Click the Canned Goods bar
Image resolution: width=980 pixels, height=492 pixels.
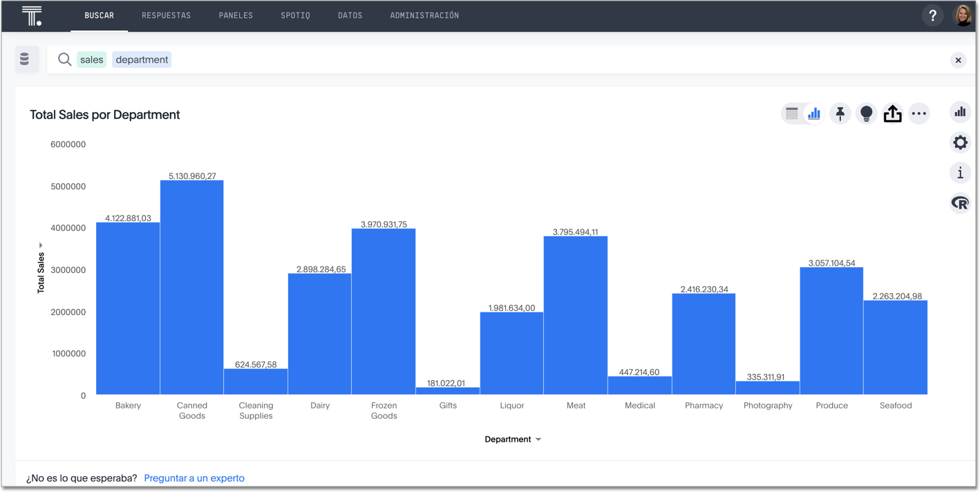point(192,287)
